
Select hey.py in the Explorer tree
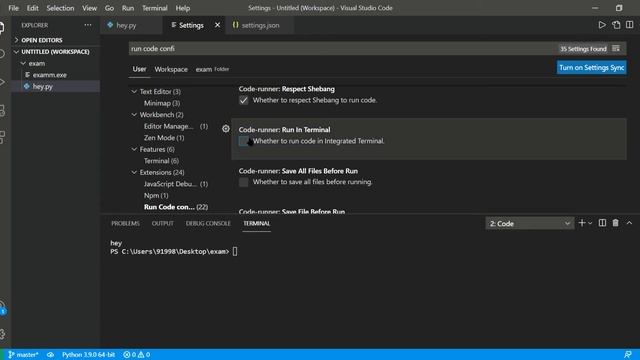(x=42, y=87)
